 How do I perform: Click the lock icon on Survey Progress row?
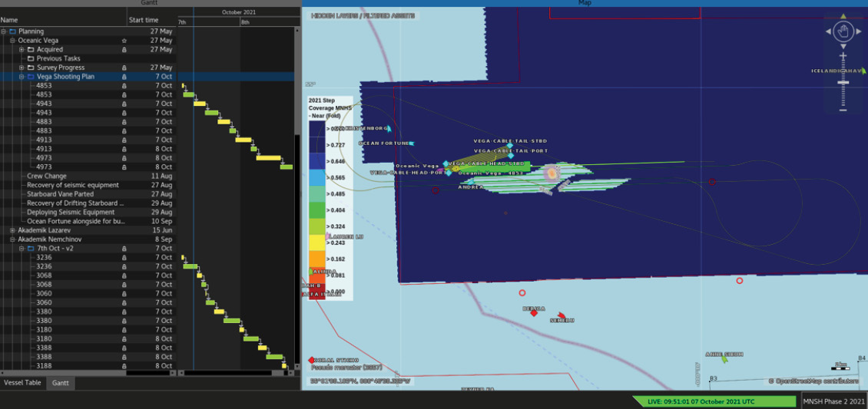tap(124, 68)
